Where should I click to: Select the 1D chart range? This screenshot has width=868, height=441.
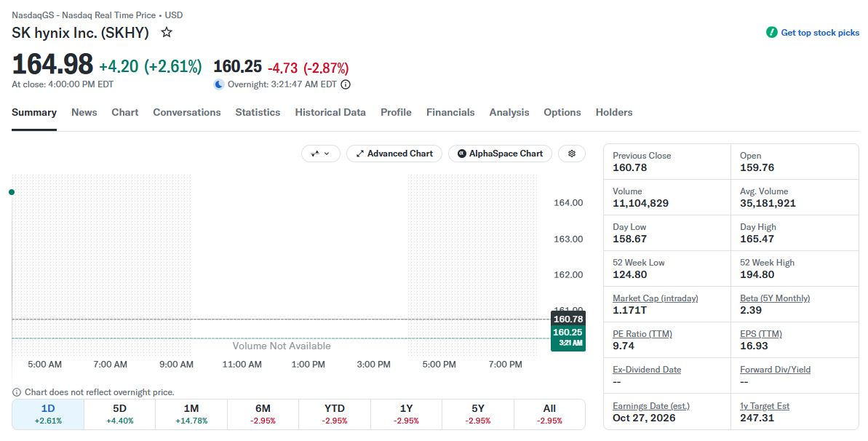pyautogui.click(x=48, y=414)
